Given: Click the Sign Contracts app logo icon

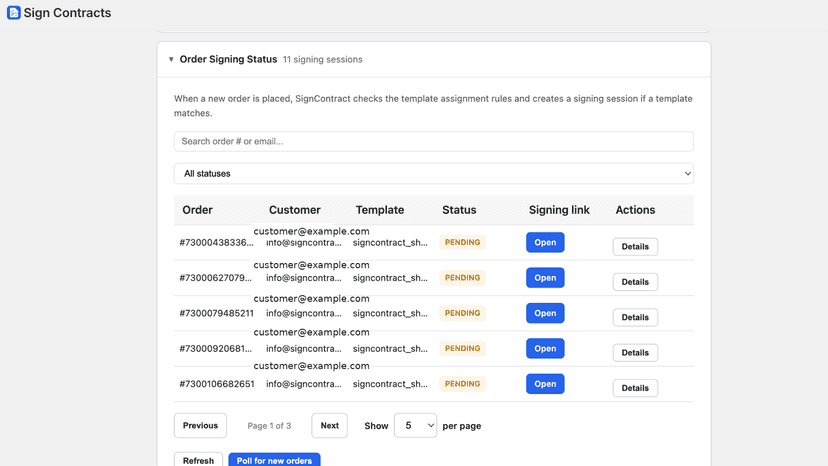Looking at the screenshot, I should tap(14, 13).
